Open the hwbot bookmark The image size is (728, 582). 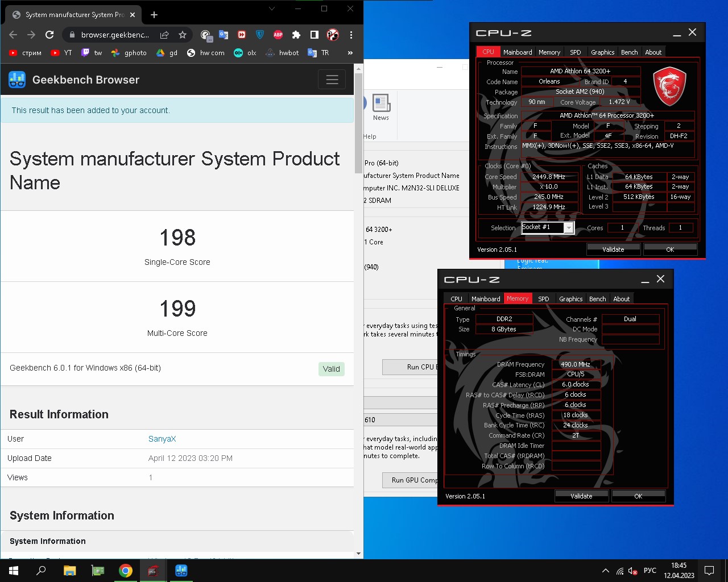pos(282,53)
